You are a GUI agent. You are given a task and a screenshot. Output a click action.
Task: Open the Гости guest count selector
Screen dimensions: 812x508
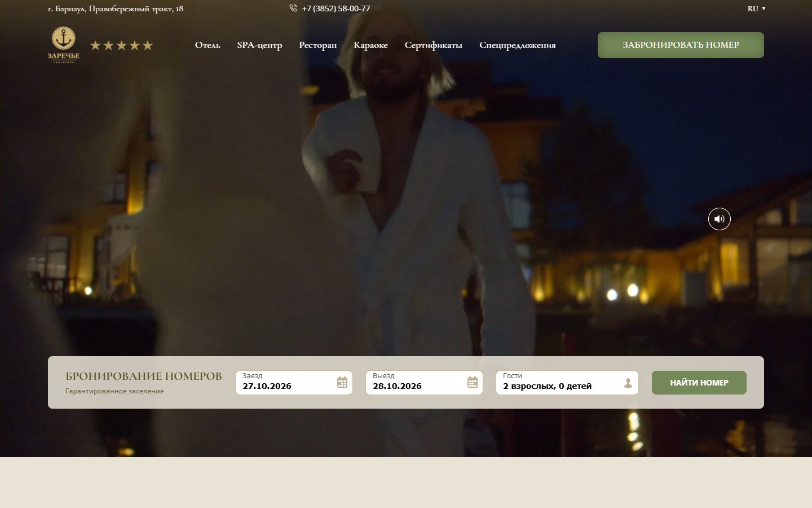click(x=567, y=383)
